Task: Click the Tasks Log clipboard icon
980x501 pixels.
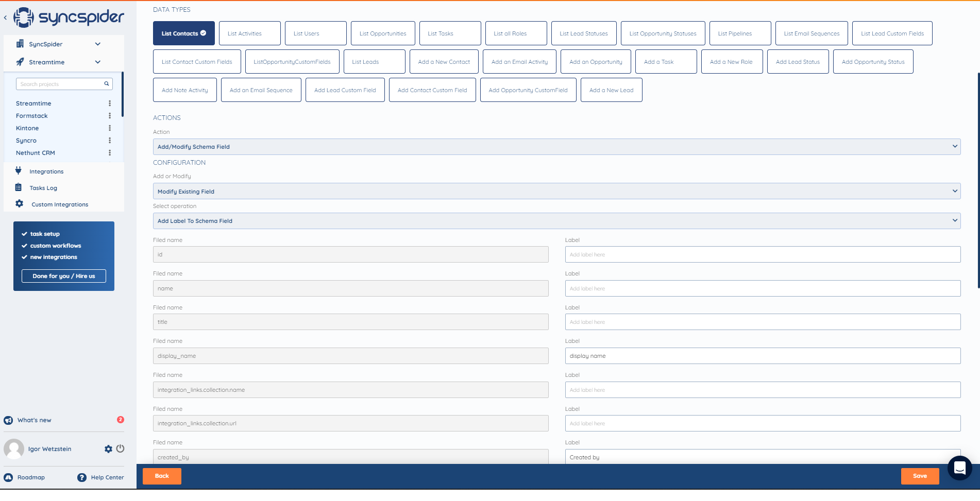Action: (19, 187)
